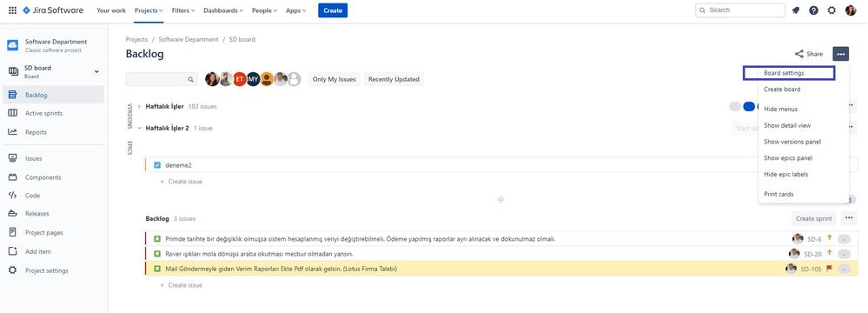868x313 pixels.
Task: Open the app switcher grid icon
Action: 12,10
